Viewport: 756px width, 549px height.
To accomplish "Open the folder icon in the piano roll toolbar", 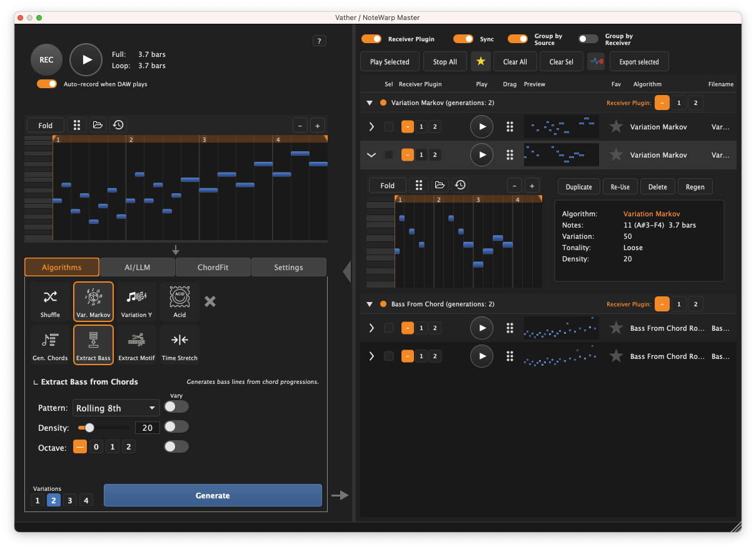I will (98, 124).
